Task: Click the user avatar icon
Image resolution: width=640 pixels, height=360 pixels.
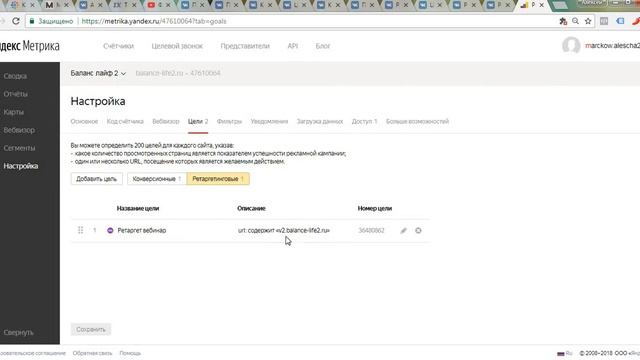Action: [x=571, y=46]
